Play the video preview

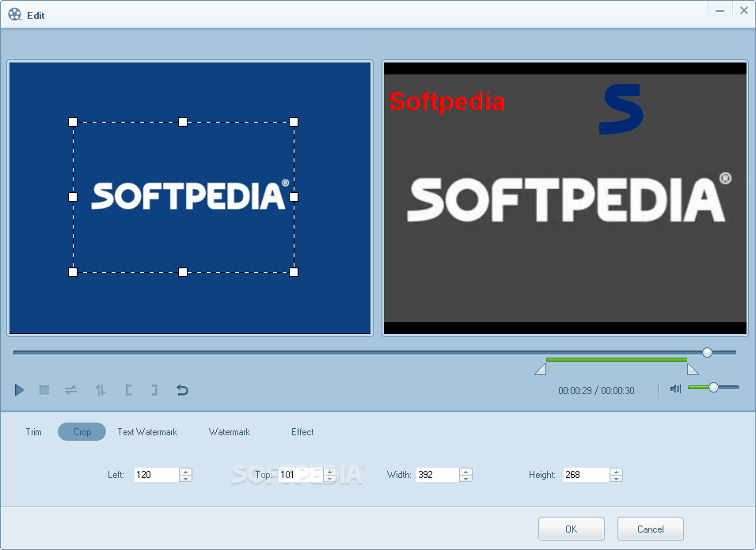[x=19, y=390]
